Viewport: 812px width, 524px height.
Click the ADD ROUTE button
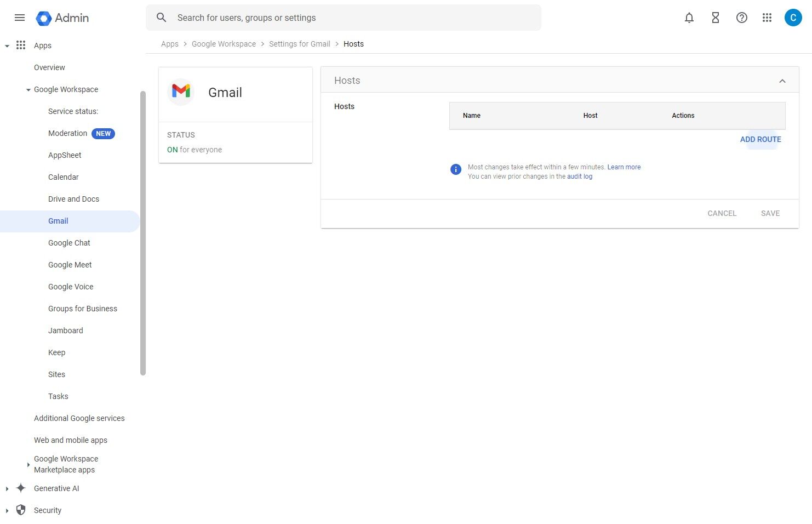[x=760, y=139]
